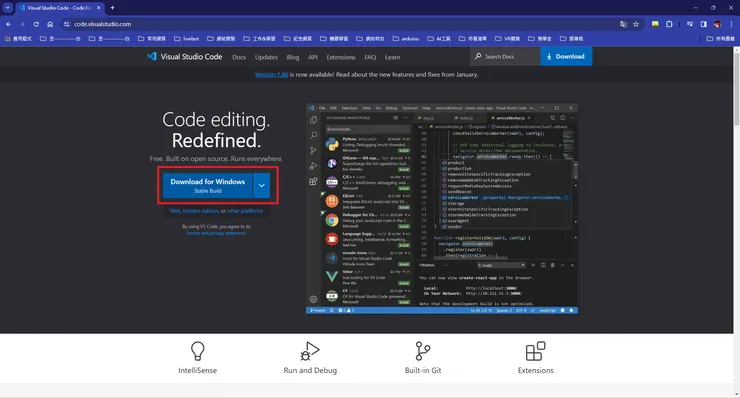
Task: Open the AI bookmark folder
Action: coord(439,39)
